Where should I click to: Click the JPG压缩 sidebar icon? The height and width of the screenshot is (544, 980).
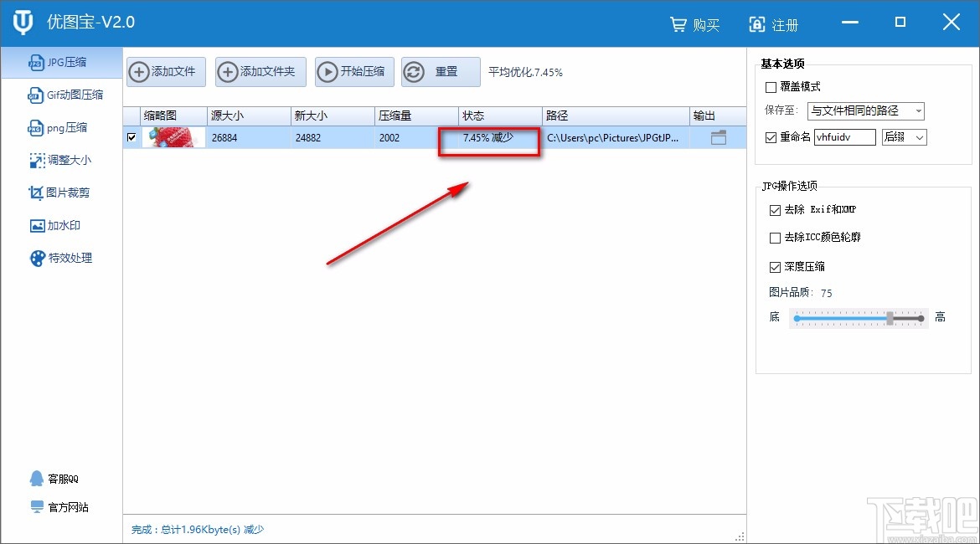(37, 63)
